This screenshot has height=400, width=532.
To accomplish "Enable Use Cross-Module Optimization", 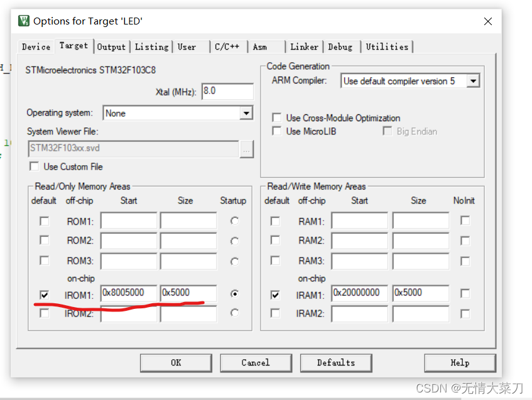I will [276, 117].
